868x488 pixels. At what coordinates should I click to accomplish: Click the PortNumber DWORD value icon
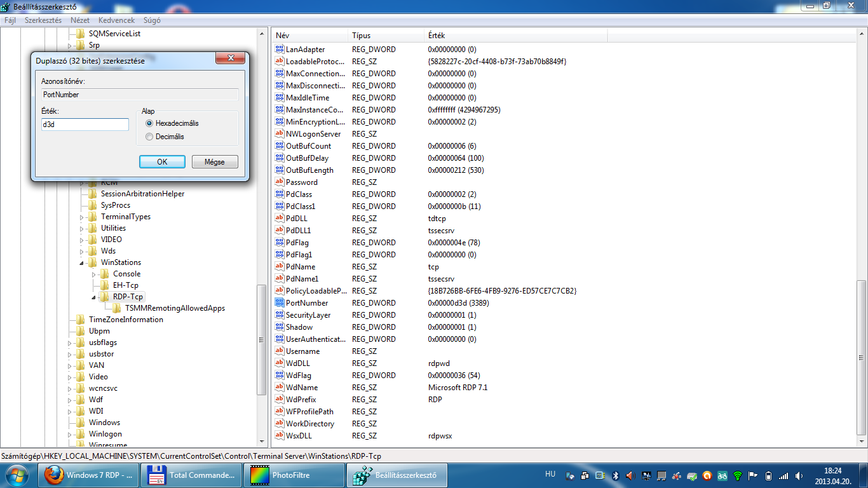click(280, 303)
